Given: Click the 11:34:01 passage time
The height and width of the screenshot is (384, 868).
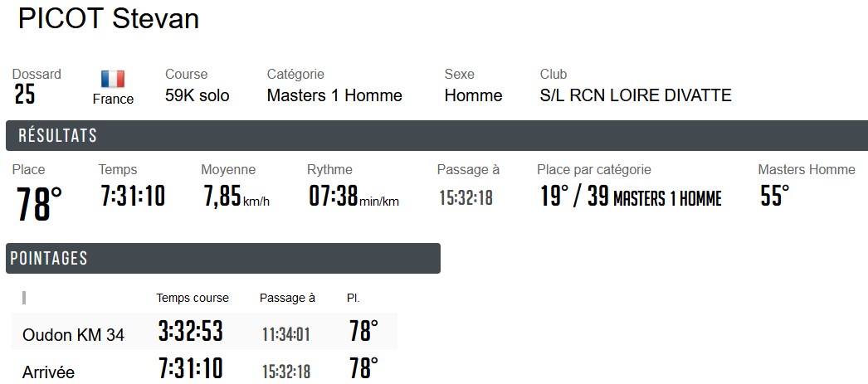Looking at the screenshot, I should [286, 334].
